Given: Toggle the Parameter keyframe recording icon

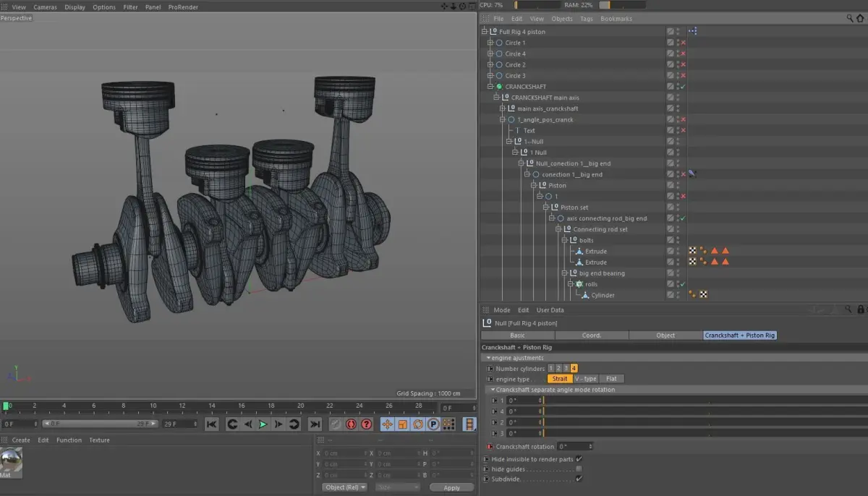Looking at the screenshot, I should [433, 424].
